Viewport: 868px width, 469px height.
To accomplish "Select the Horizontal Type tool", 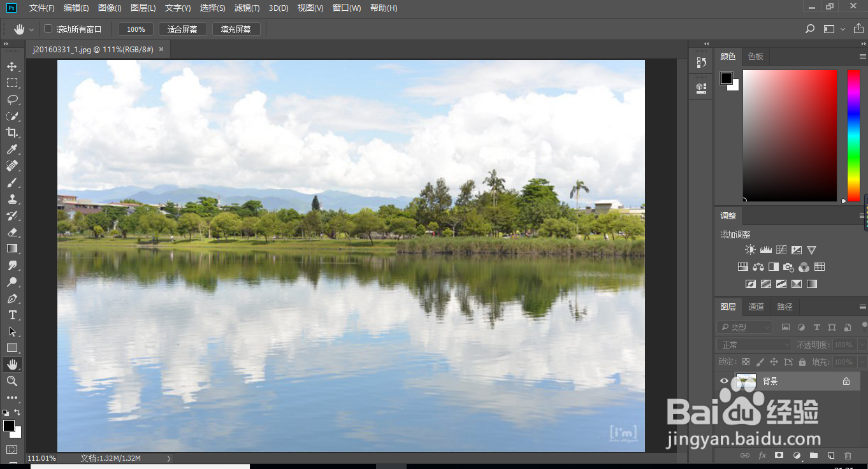I will click(x=11, y=315).
